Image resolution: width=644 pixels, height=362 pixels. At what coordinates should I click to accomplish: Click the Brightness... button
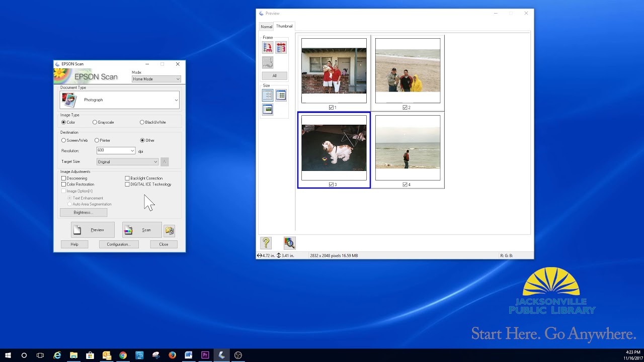(x=84, y=213)
